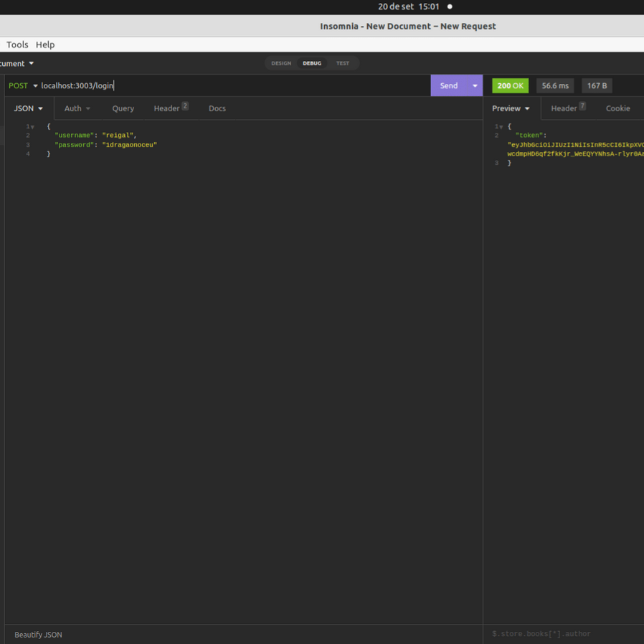Open the Auth tab dropdown
The height and width of the screenshot is (644, 644).
click(x=77, y=108)
